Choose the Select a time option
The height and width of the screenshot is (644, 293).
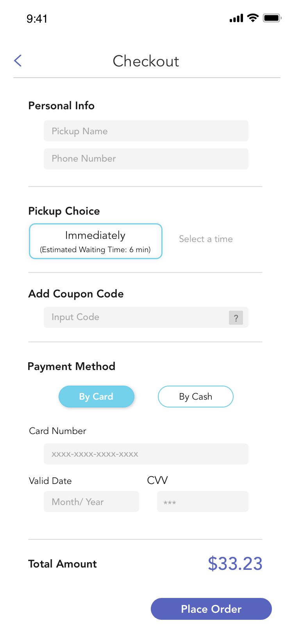[206, 239]
